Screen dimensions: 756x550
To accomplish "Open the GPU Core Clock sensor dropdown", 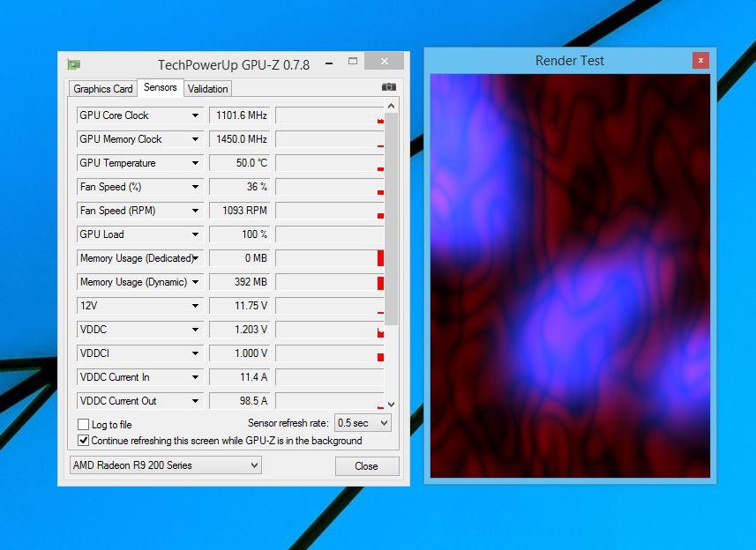I will click(x=195, y=115).
